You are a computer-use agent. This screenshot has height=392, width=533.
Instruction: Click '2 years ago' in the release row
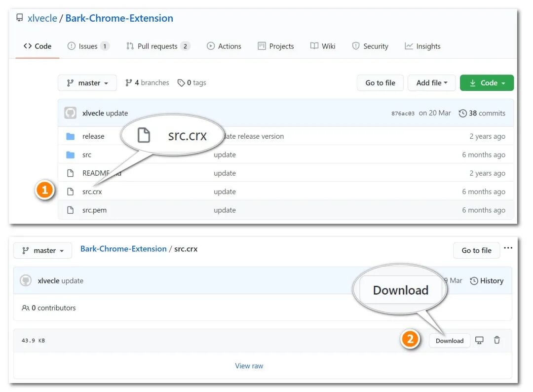pyautogui.click(x=487, y=136)
